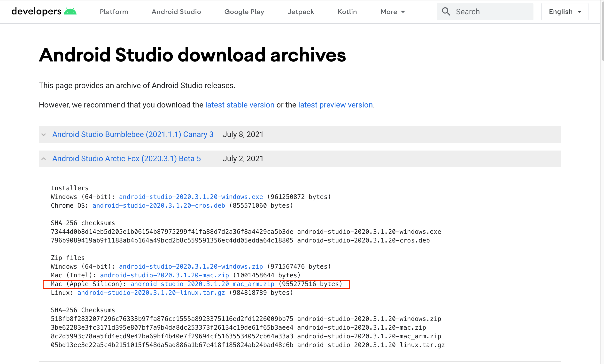Open Android Studio Bumblebee Canary 3 link
Image resolution: width=604 pixels, height=364 pixels.
coord(133,135)
